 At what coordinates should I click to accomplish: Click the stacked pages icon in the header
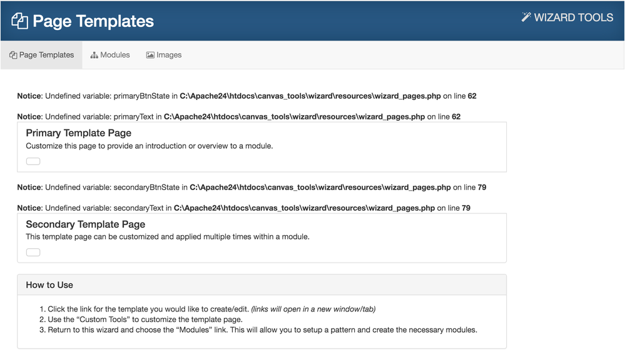[x=20, y=21]
